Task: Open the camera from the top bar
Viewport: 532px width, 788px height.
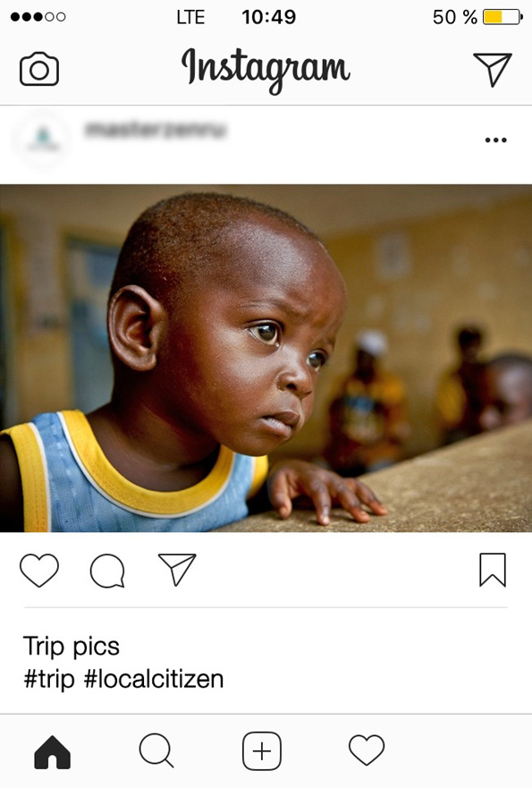Action: click(39, 69)
